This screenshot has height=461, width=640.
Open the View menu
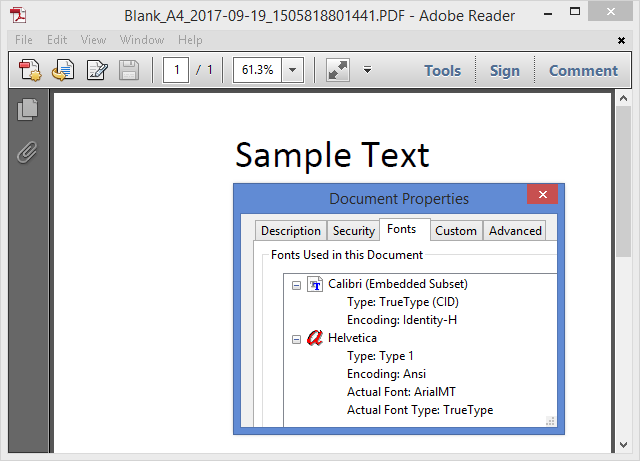[93, 40]
